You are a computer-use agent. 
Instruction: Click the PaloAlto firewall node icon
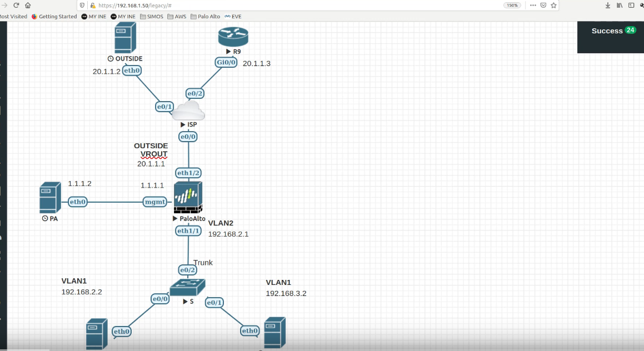coord(188,197)
